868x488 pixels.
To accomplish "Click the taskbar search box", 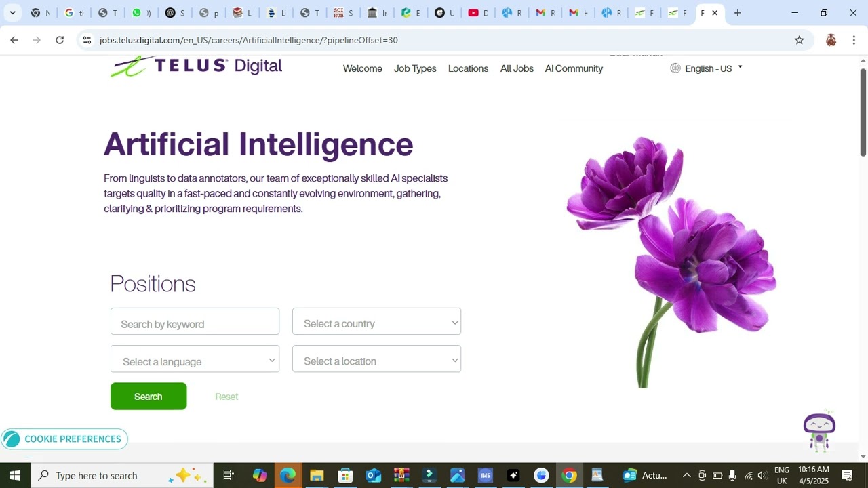I will [x=122, y=475].
